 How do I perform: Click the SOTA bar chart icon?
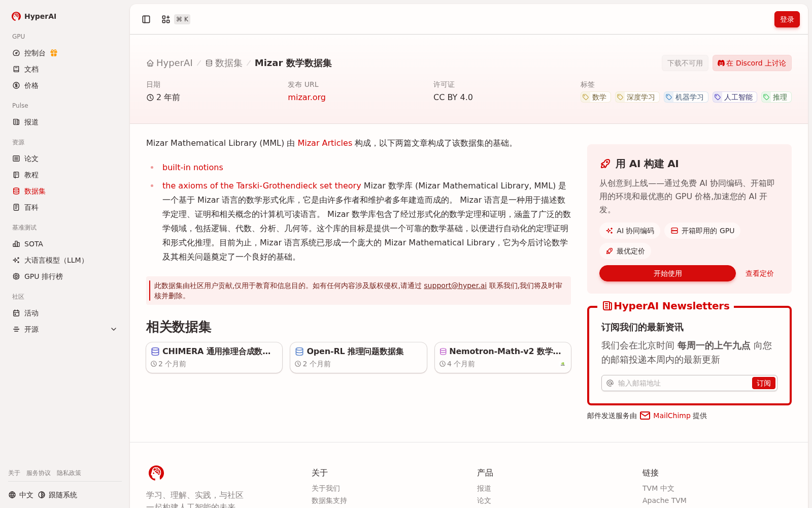16,244
